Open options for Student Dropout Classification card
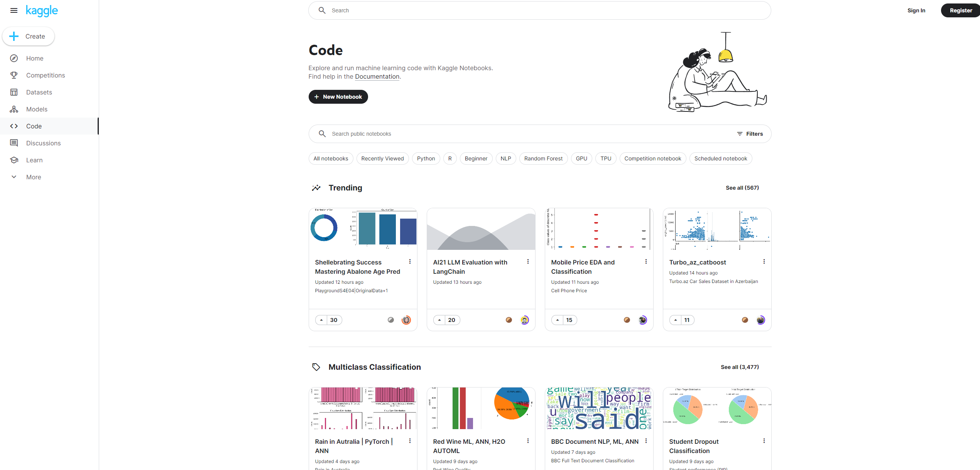Screen dimensions: 980x470 pyautogui.click(x=764, y=441)
